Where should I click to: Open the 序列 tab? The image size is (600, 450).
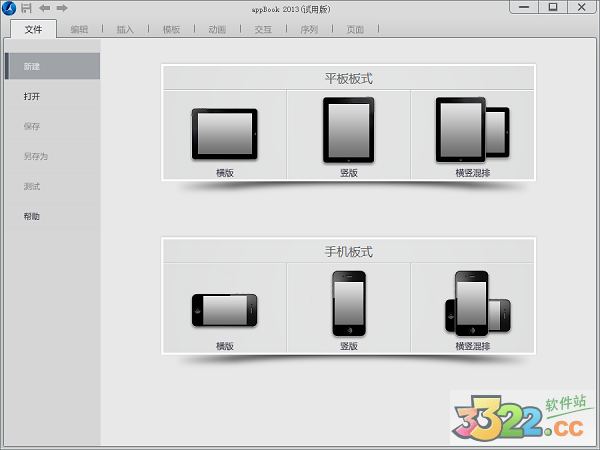click(x=309, y=29)
